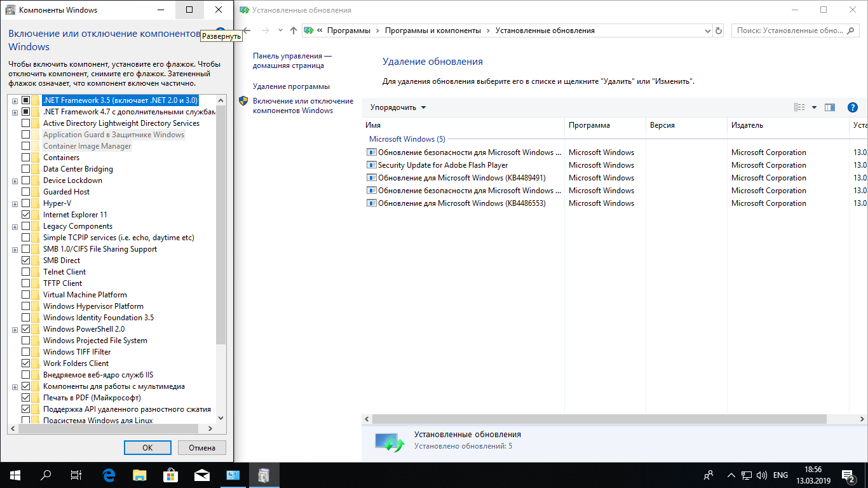Image resolution: width=868 pixels, height=488 pixels.
Task: Open File Explorer from taskbar
Action: [140, 475]
